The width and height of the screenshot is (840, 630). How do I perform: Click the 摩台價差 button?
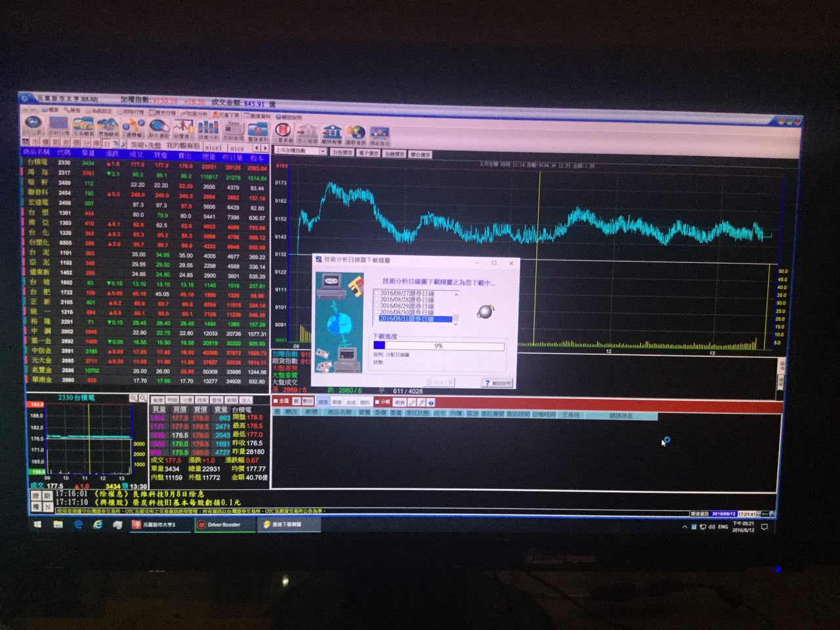pos(420,154)
